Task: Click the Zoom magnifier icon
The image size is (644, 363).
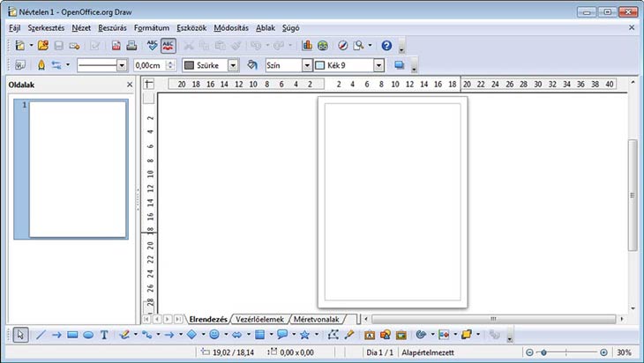Action: pos(358,46)
